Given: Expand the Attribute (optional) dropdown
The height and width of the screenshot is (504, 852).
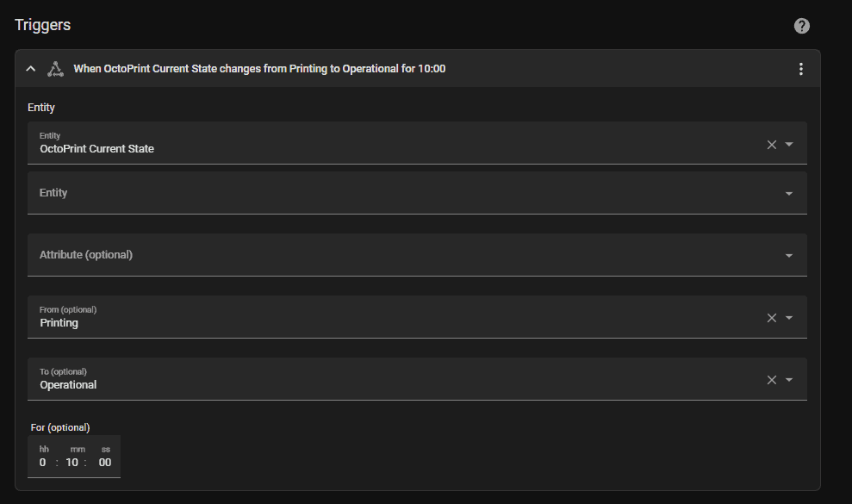Looking at the screenshot, I should click(789, 256).
